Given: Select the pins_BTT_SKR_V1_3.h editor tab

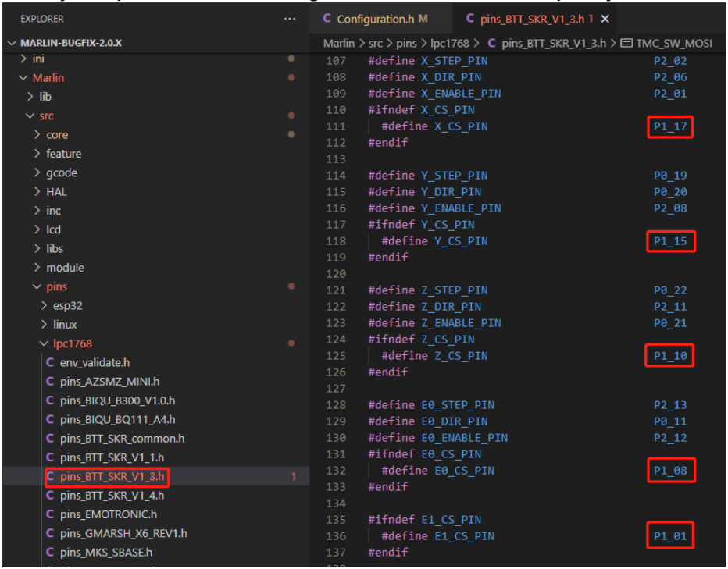Looking at the screenshot, I should 533,19.
